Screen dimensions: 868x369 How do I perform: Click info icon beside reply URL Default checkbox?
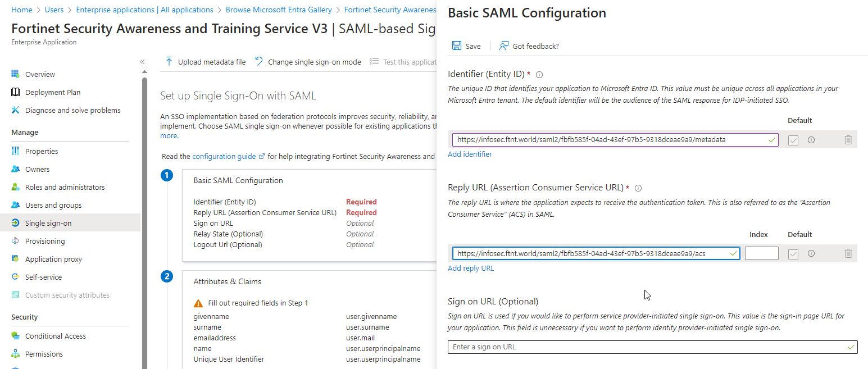(811, 253)
